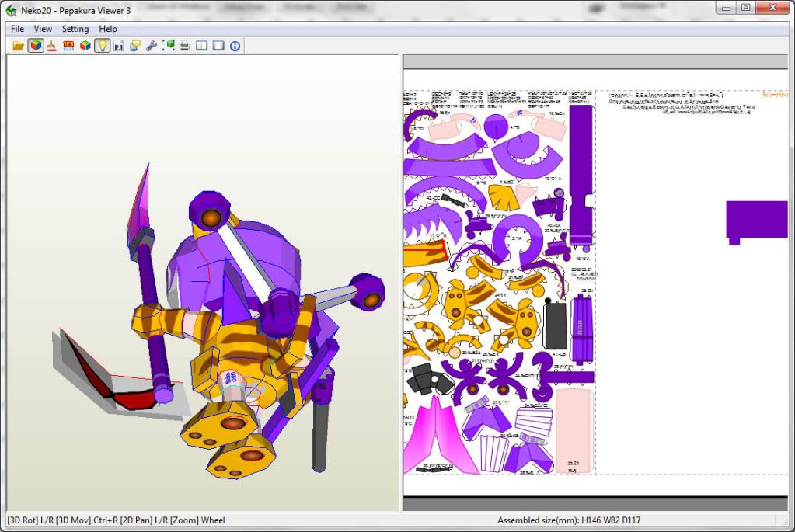
Task: Toggle the textured 3D cube display button
Action: 35,46
